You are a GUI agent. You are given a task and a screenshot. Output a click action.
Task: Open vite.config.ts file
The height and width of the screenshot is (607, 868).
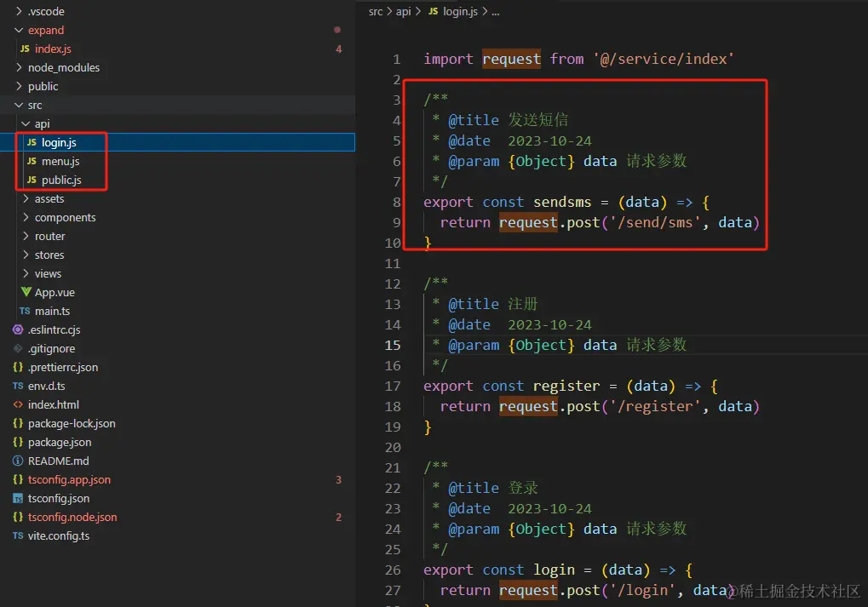59,536
